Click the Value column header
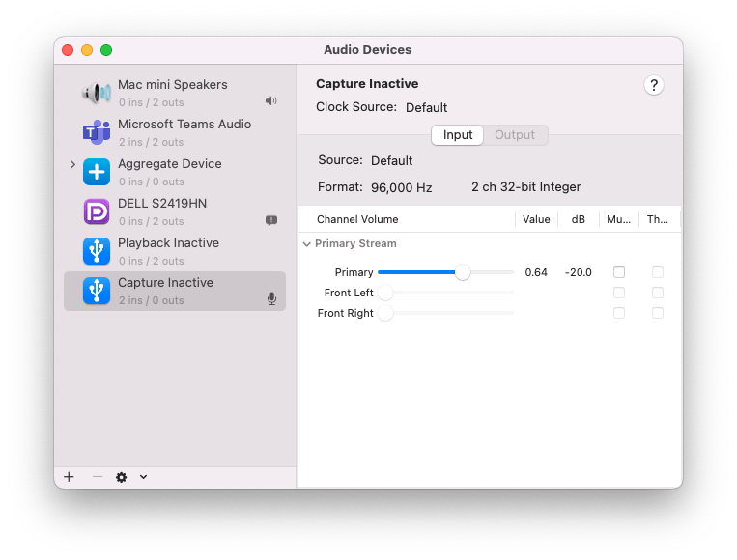Viewport: 737px width, 560px height. pyautogui.click(x=536, y=219)
